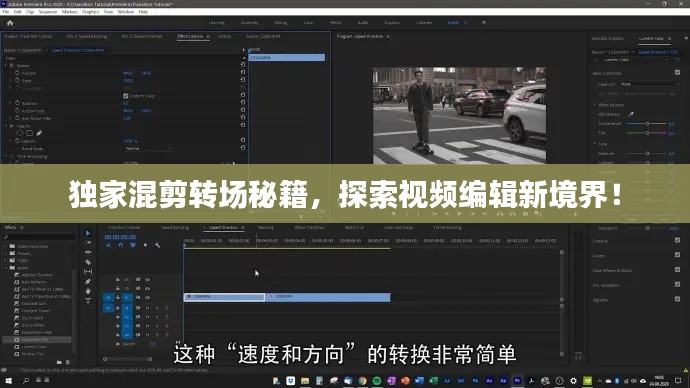This screenshot has width=690, height=388.
Task: Toggle the Vignette checkbox
Action: (677, 299)
